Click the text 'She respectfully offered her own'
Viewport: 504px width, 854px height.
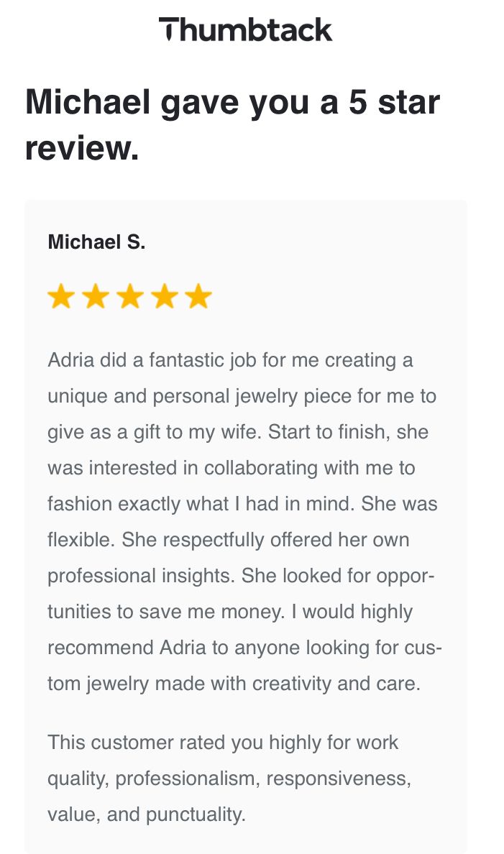(x=265, y=540)
